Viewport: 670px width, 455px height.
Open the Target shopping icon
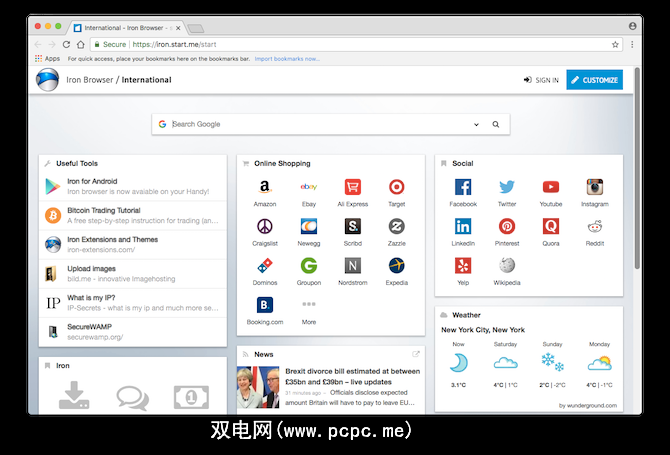[x=397, y=187]
